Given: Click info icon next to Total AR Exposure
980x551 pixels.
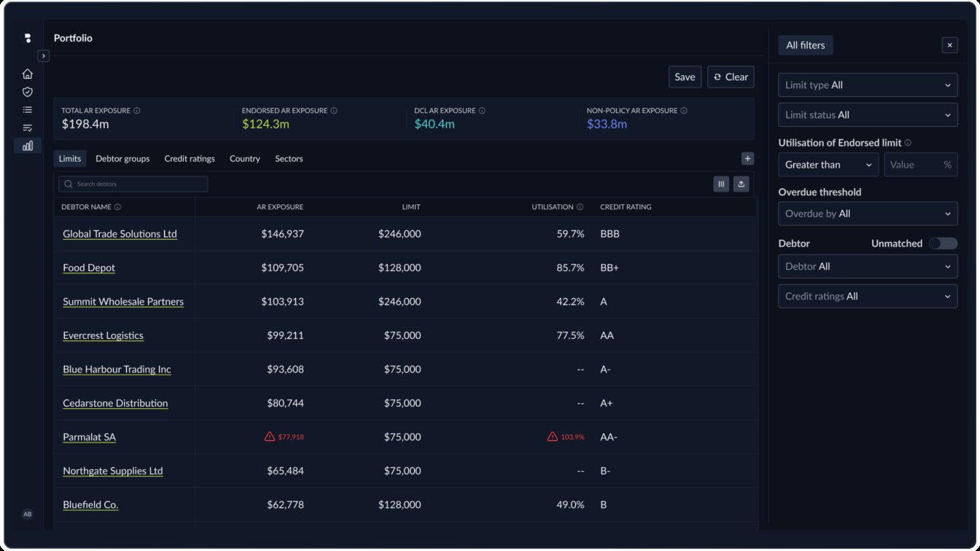Looking at the screenshot, I should coord(137,111).
